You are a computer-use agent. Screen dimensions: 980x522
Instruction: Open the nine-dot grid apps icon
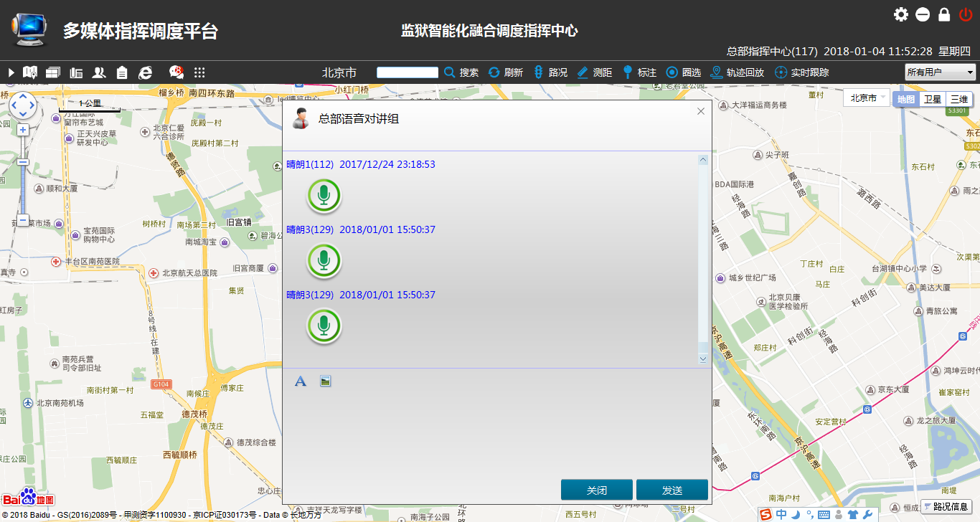point(199,72)
